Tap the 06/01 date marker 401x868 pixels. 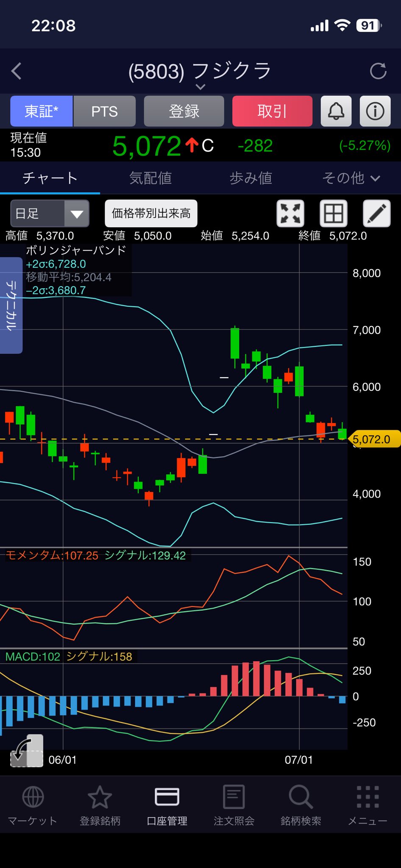63,760
